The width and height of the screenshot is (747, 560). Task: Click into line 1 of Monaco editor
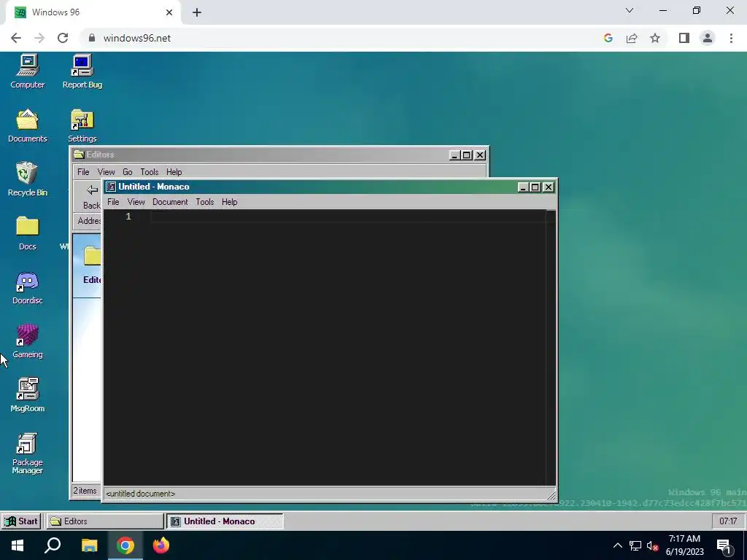tap(348, 217)
